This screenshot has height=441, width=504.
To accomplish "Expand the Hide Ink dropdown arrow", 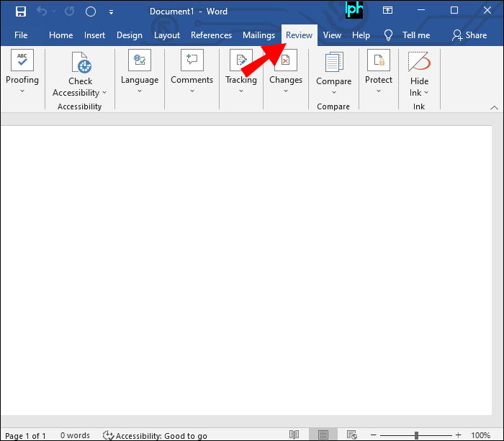I will click(426, 93).
